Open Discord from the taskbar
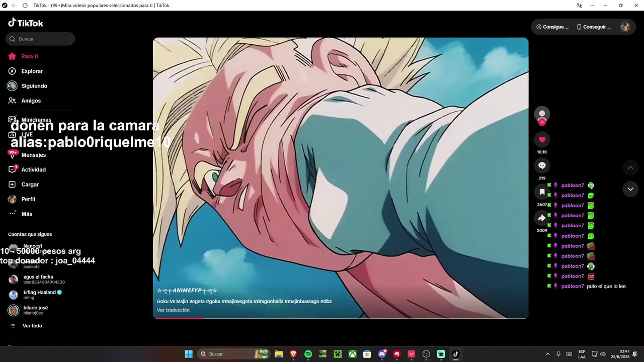 click(x=382, y=354)
